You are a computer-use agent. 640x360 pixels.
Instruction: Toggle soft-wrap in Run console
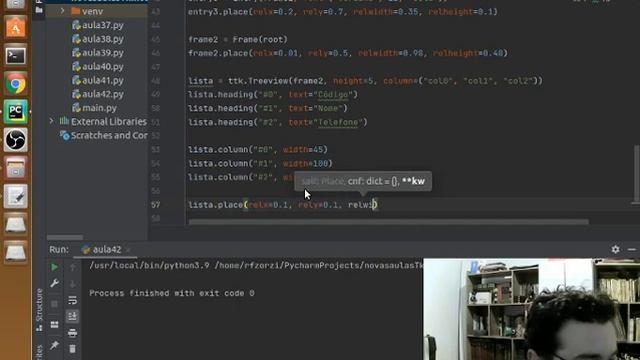click(72, 300)
